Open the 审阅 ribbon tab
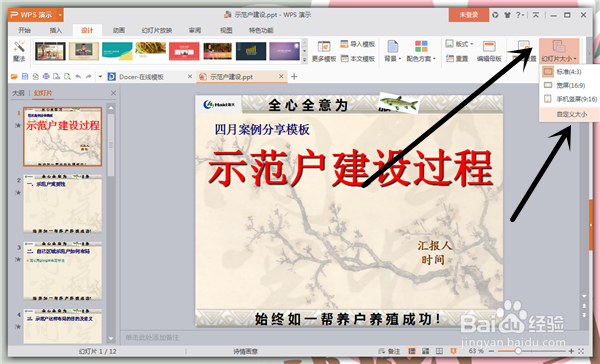This screenshot has width=600, height=364. (x=195, y=30)
